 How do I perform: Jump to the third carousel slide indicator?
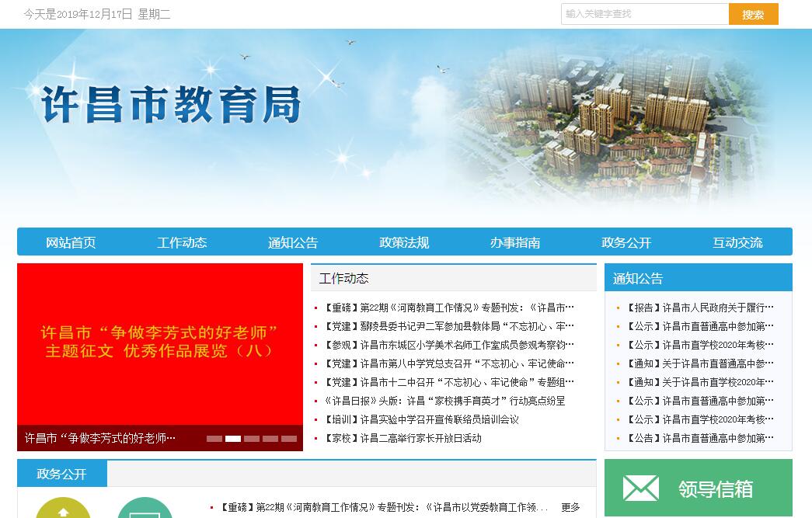(252, 439)
